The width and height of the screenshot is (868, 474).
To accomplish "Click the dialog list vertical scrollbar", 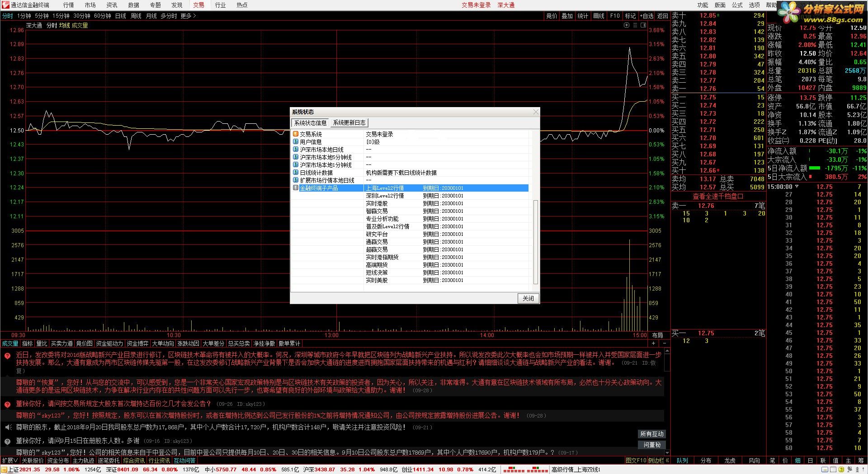I will click(536, 242).
